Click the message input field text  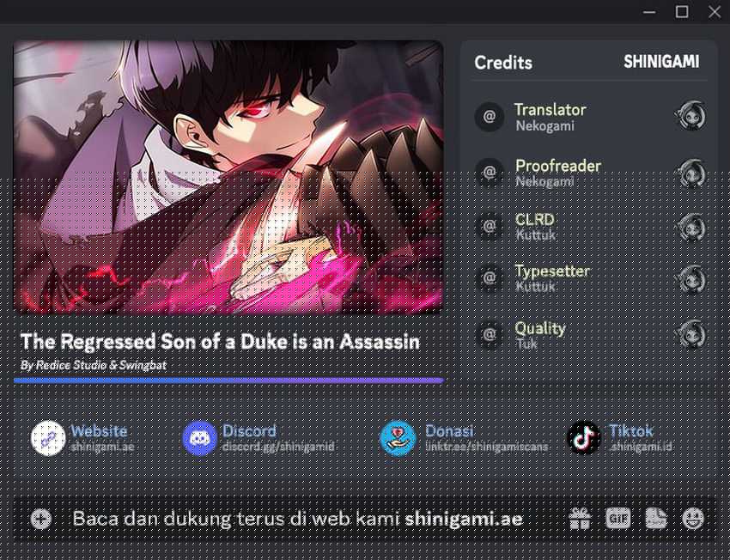point(297,519)
